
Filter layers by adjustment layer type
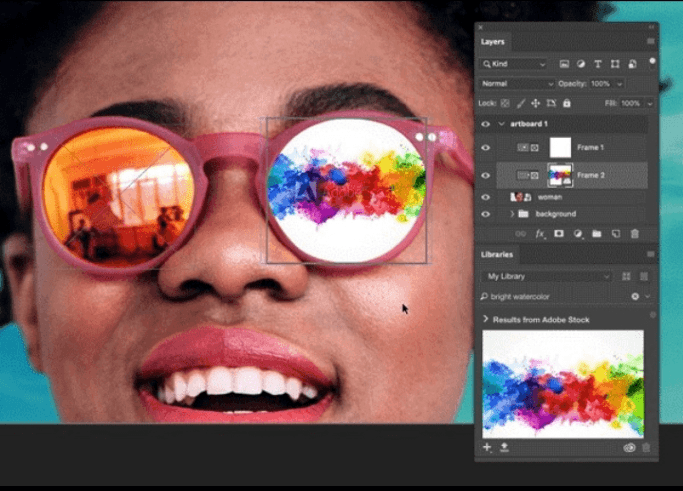click(581, 64)
